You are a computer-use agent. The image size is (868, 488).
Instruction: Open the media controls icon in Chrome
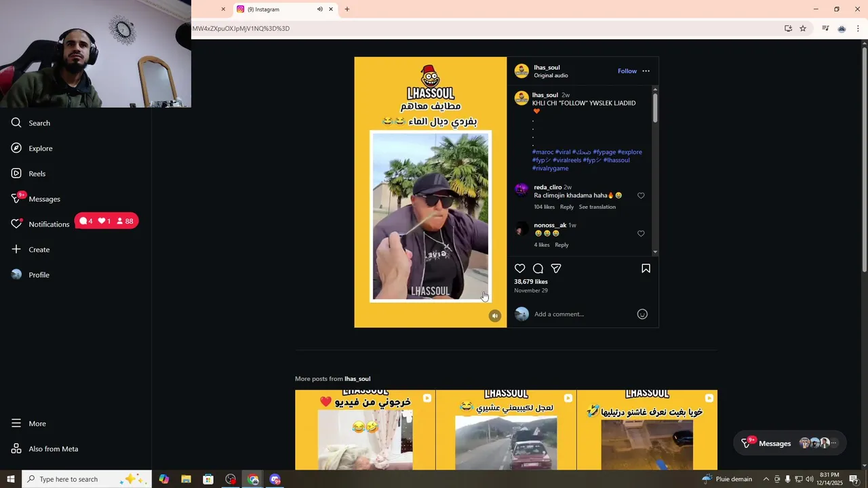click(x=825, y=28)
